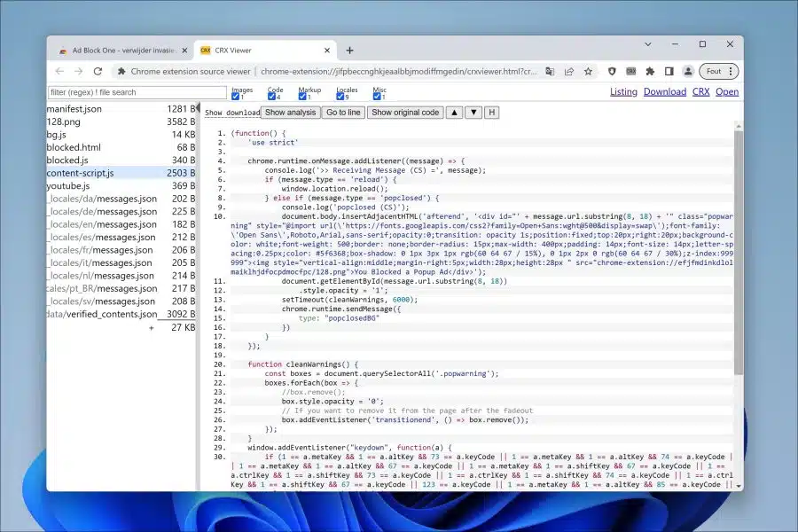The image size is (798, 532).
Task: Click the Go to line button
Action: (x=343, y=113)
